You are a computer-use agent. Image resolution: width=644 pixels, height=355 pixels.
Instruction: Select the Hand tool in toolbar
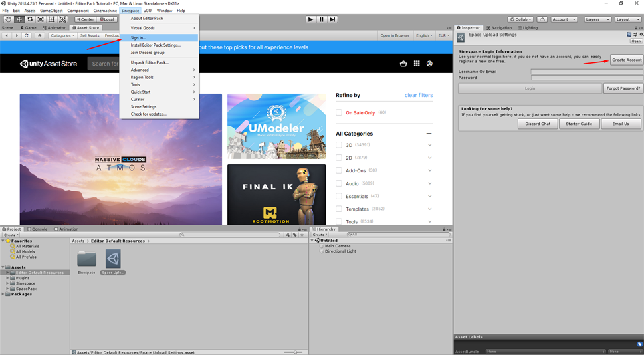coord(9,19)
